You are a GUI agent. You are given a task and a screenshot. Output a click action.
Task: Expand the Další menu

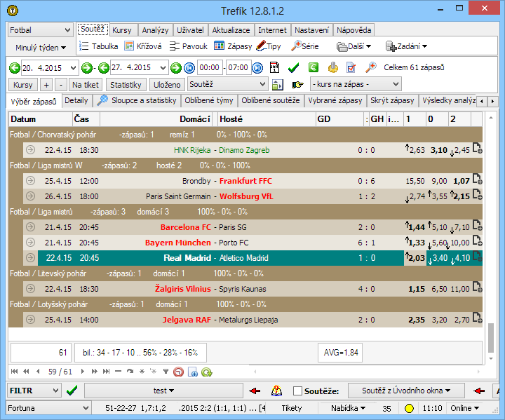coord(353,46)
